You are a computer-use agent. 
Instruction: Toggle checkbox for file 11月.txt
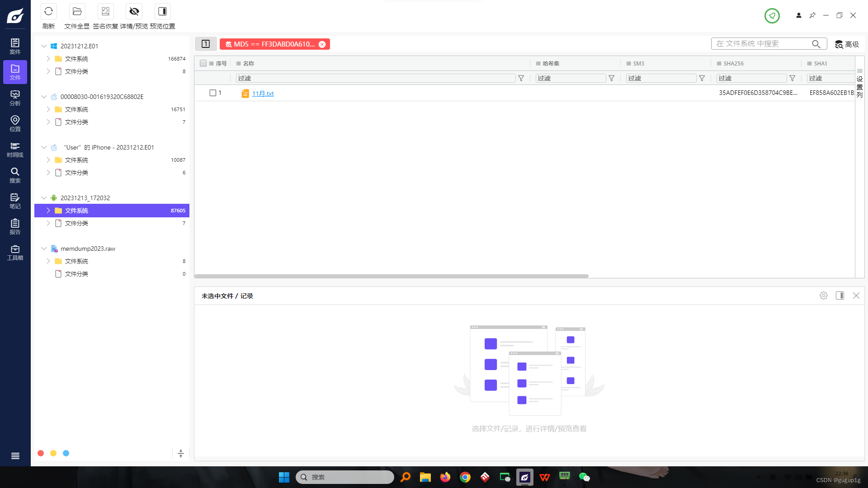[212, 93]
